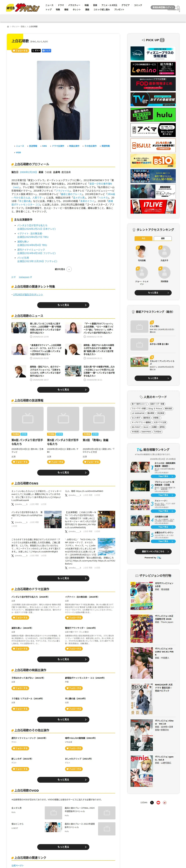The height and width of the screenshot is (868, 186).
Task: Click 新規会員登録/ログイン button
Action: coord(163,7)
